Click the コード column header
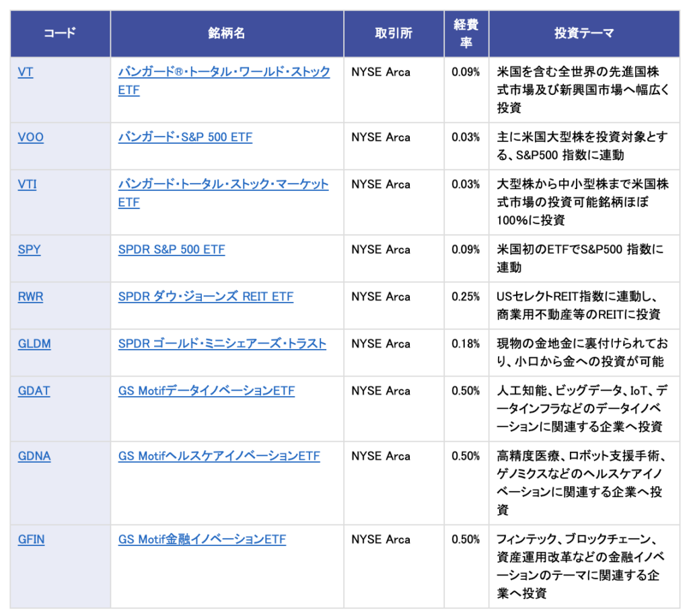 pos(60,34)
